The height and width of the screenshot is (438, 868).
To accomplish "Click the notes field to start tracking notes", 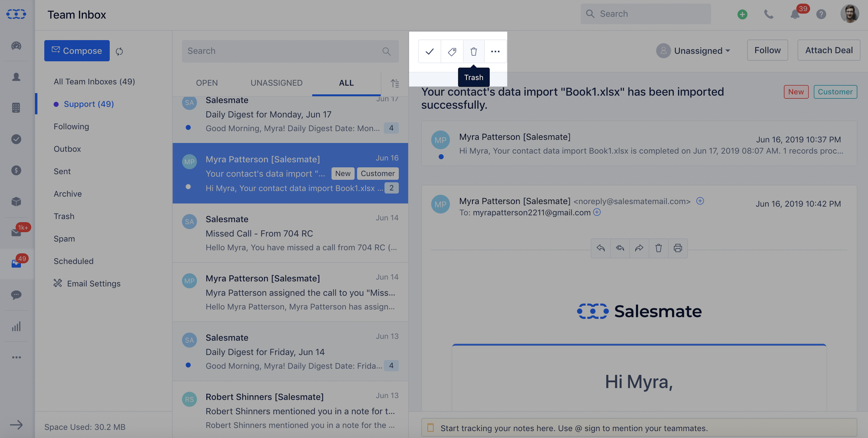I will [x=639, y=428].
